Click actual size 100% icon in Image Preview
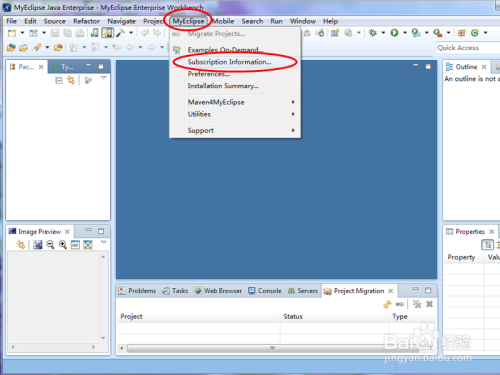Image resolution: width=500 pixels, height=375 pixels. click(x=75, y=245)
